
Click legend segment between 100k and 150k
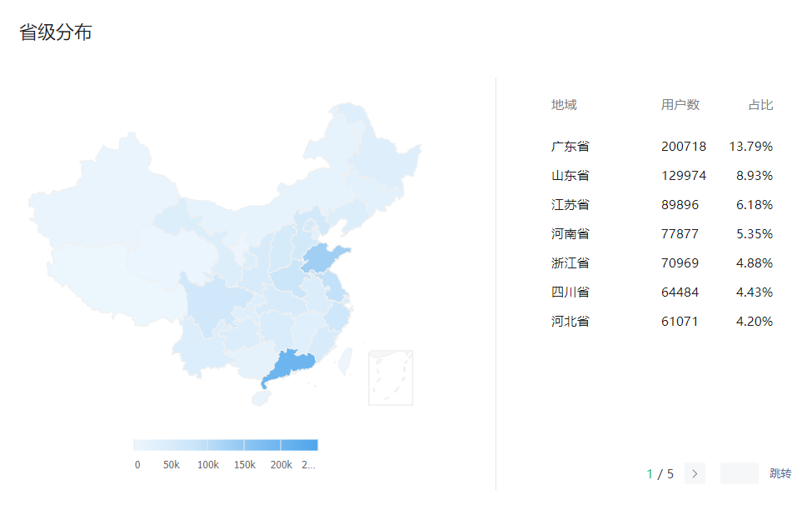click(x=226, y=445)
